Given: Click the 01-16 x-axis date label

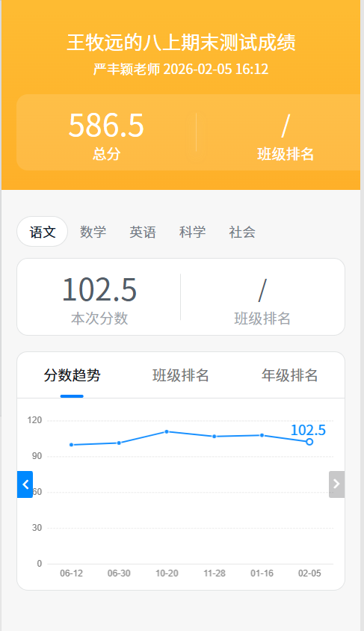Looking at the screenshot, I should (262, 573).
